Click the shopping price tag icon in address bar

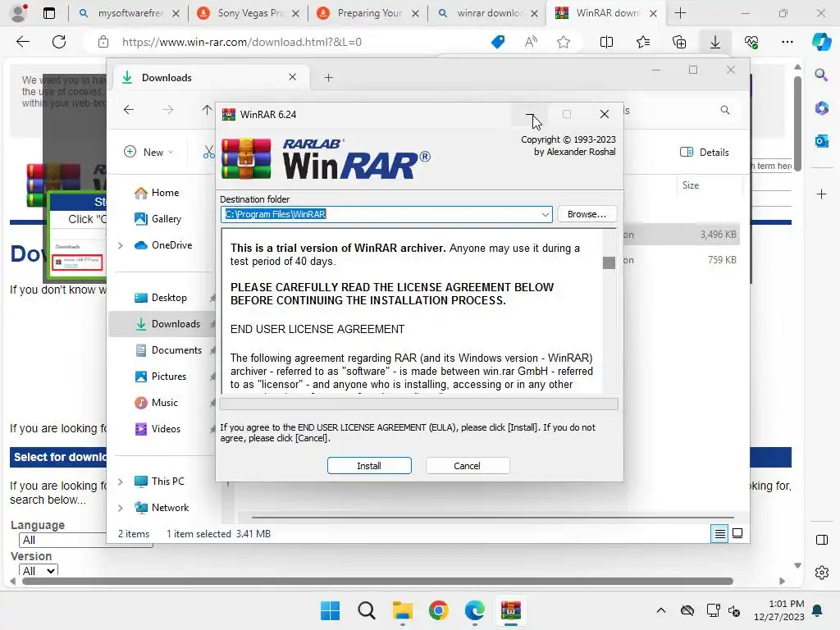[498, 42]
